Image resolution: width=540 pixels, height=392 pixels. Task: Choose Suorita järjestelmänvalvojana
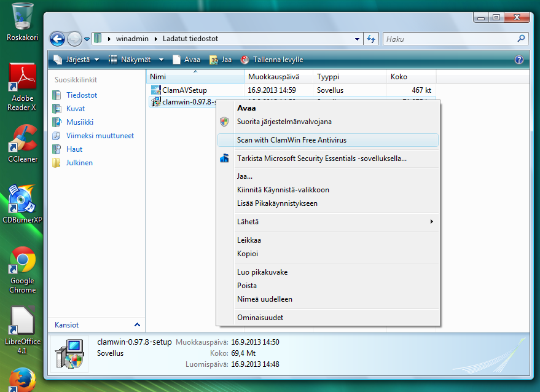pyautogui.click(x=328, y=122)
